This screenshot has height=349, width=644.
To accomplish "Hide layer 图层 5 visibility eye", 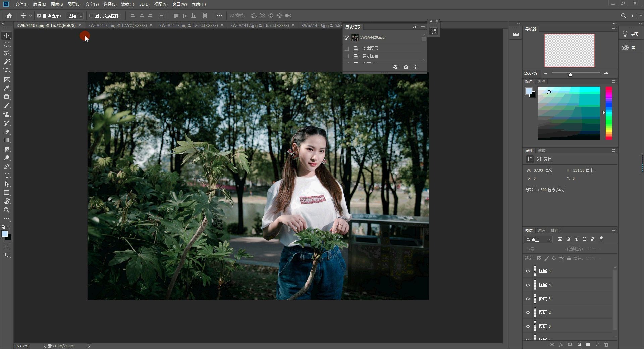I will (528, 271).
